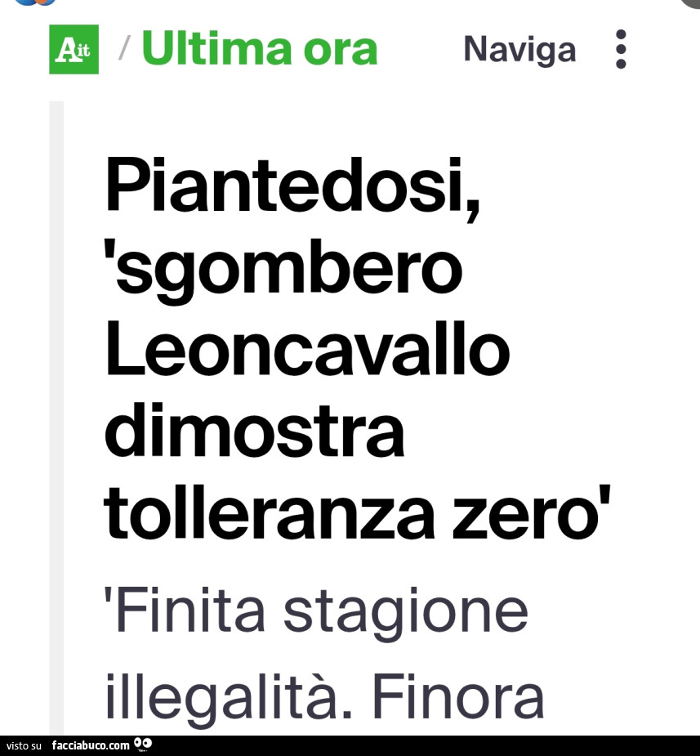Image resolution: width=700 pixels, height=756 pixels.
Task: Click the word Leoncavallo in the headline
Action: [x=307, y=350]
